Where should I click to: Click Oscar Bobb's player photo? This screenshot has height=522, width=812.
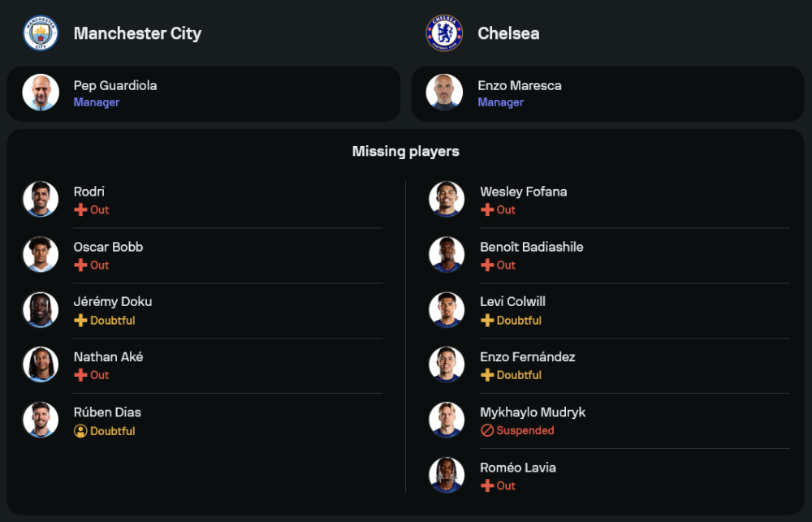click(41, 254)
